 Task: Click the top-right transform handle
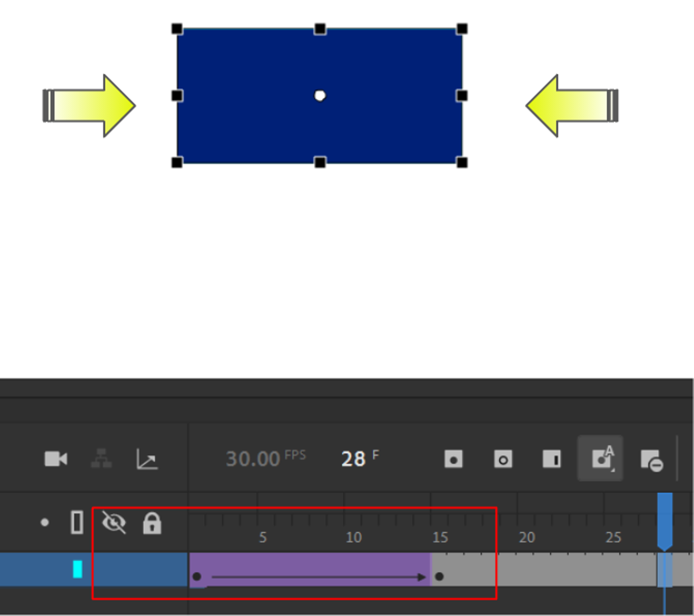462,29
